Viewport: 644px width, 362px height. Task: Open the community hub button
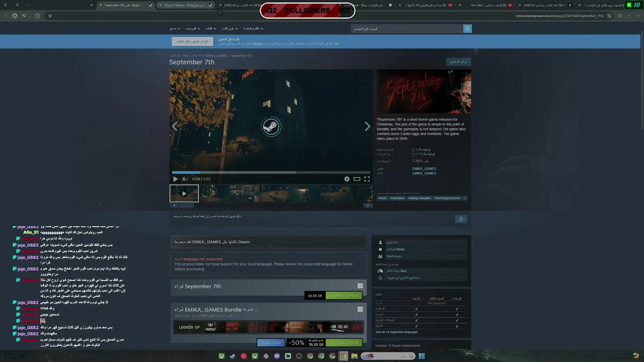[x=458, y=62]
